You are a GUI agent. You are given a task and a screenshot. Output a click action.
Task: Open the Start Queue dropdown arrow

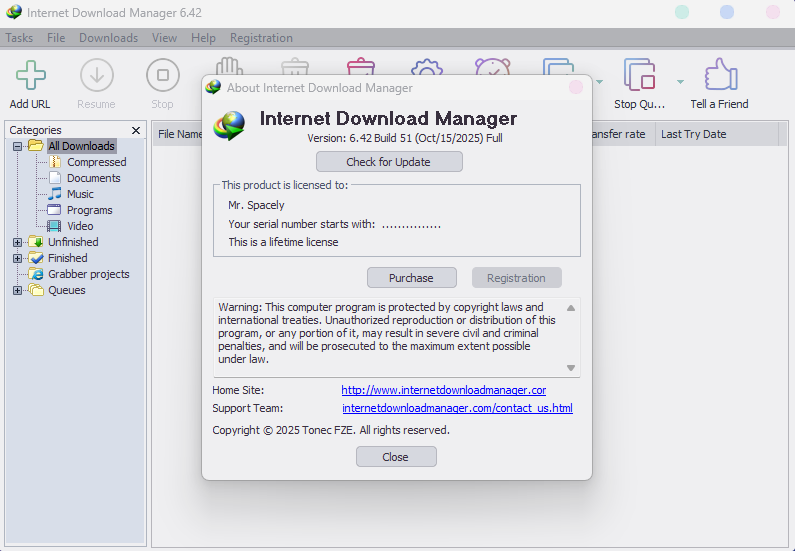tap(600, 82)
